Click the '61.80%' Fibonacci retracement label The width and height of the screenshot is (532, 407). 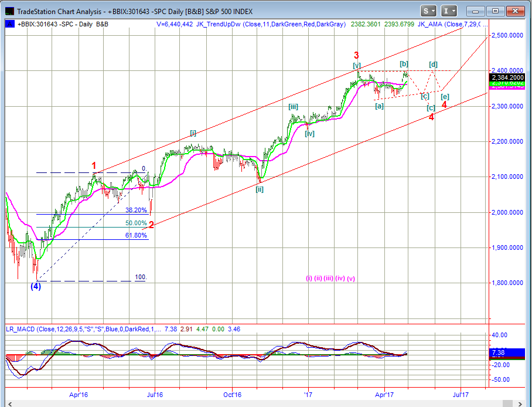click(136, 235)
